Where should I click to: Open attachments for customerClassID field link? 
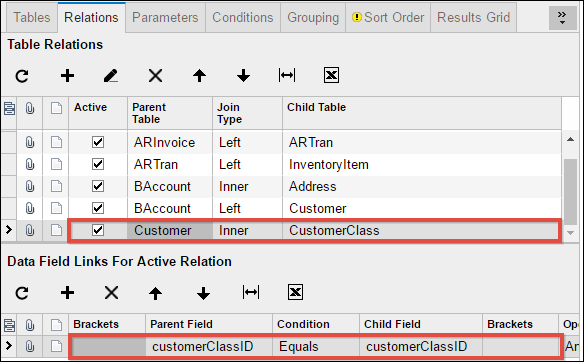(30, 346)
